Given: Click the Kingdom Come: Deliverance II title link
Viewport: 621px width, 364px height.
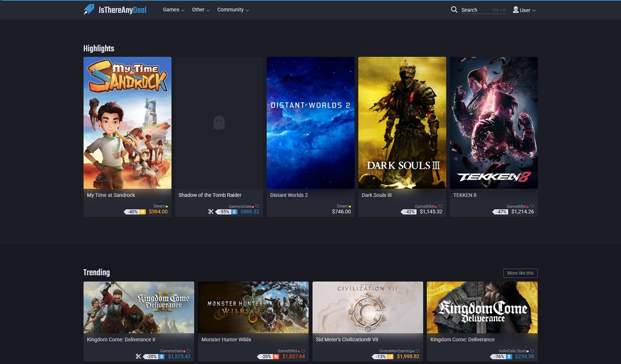Looking at the screenshot, I should [121, 339].
